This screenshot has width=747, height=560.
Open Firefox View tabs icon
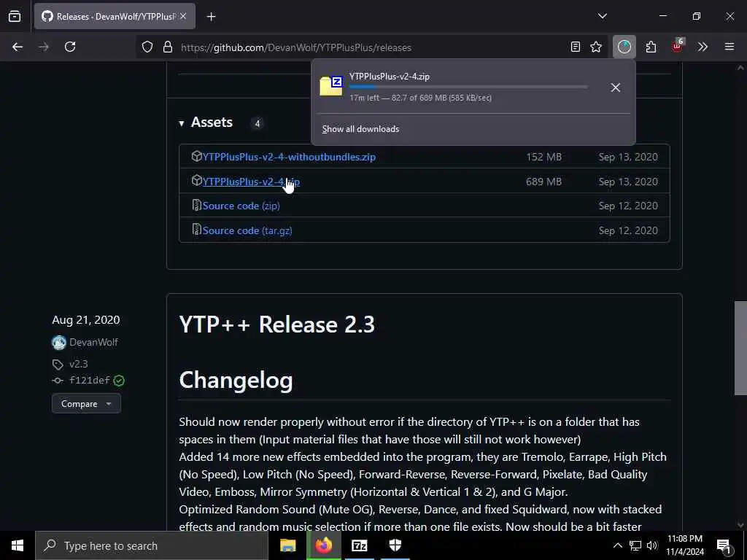(15, 16)
